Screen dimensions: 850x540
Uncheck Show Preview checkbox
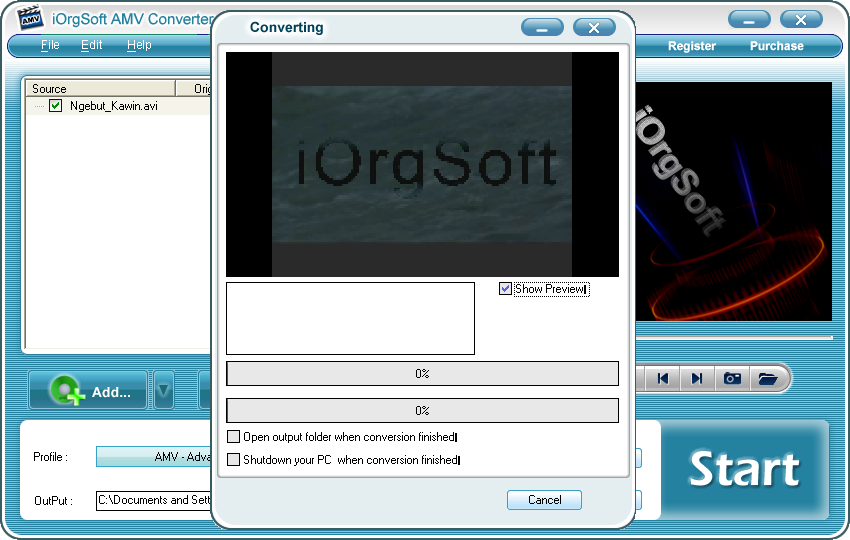505,288
